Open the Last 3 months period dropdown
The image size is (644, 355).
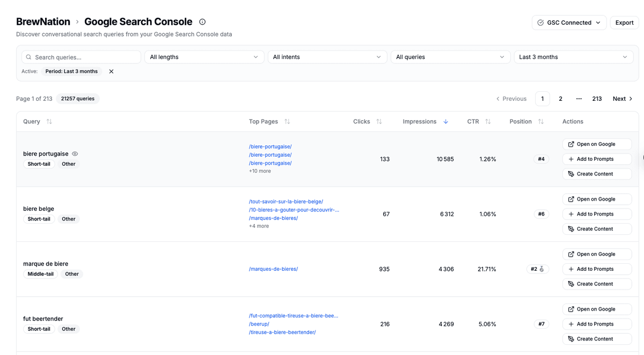pos(573,57)
